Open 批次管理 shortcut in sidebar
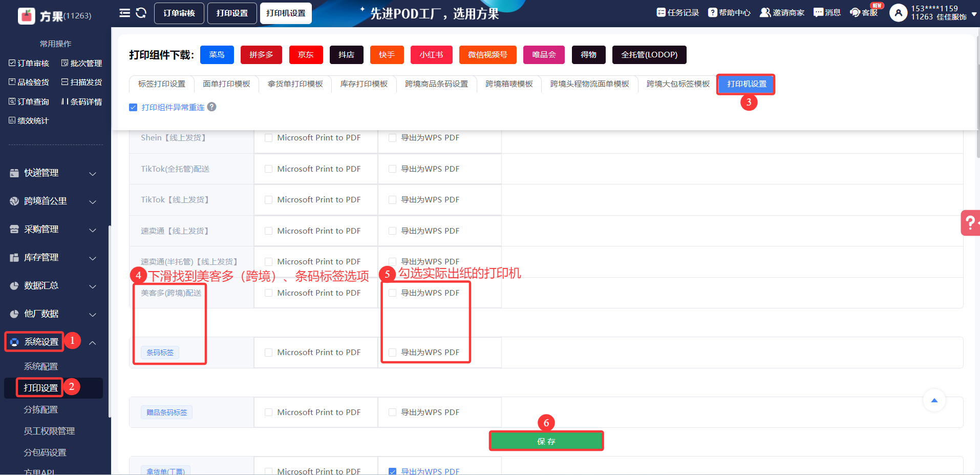This screenshot has height=475, width=980. (x=82, y=63)
